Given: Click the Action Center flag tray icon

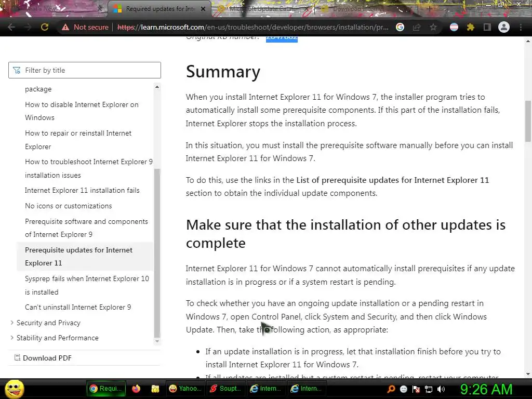Looking at the screenshot, I should coord(416,389).
